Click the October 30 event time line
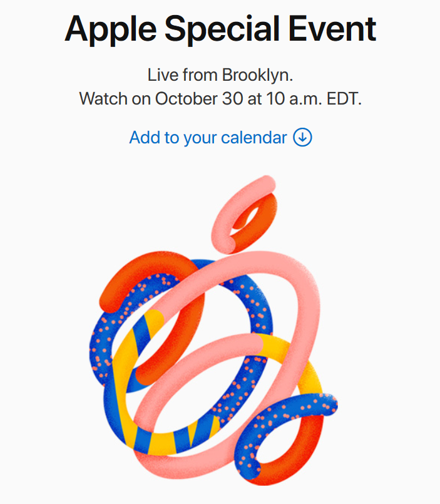Image resolution: width=440 pixels, height=504 pixels. click(x=220, y=99)
